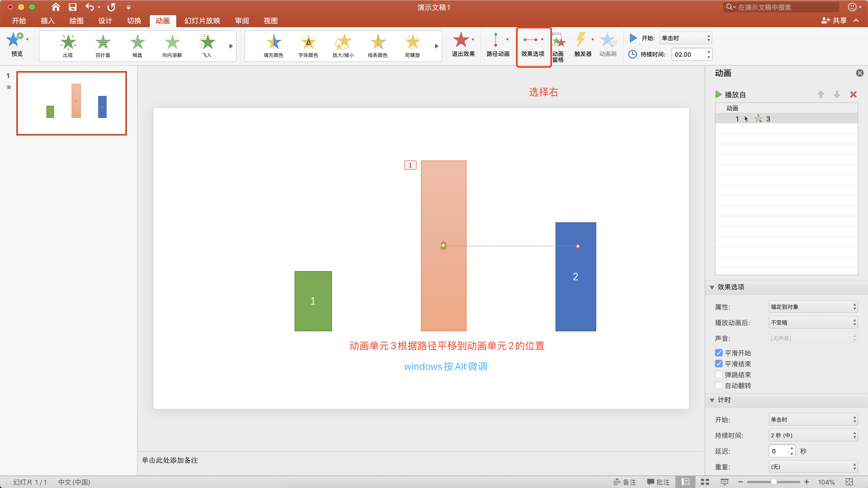
Task: Enable the 自动翻转 checkbox
Action: 718,386
